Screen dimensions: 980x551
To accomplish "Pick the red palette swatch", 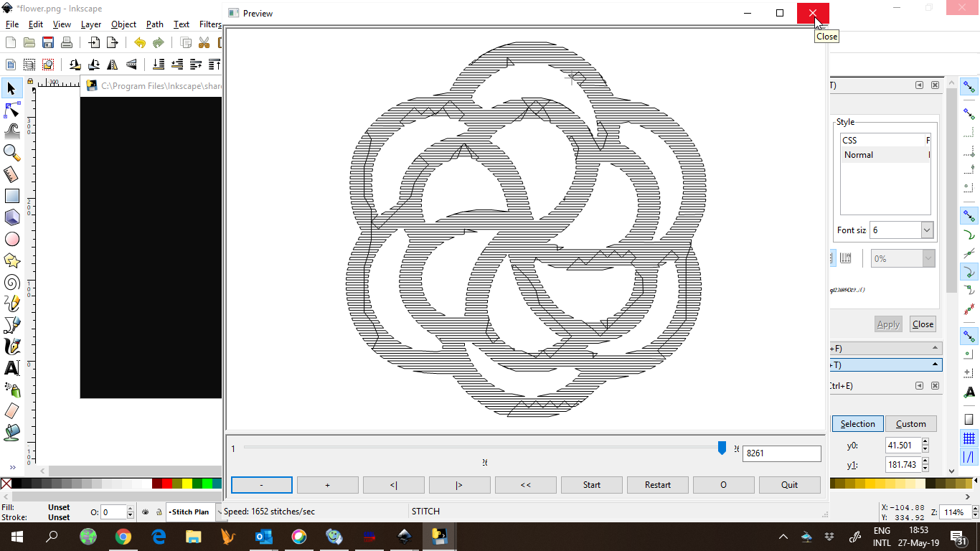I will tap(167, 484).
